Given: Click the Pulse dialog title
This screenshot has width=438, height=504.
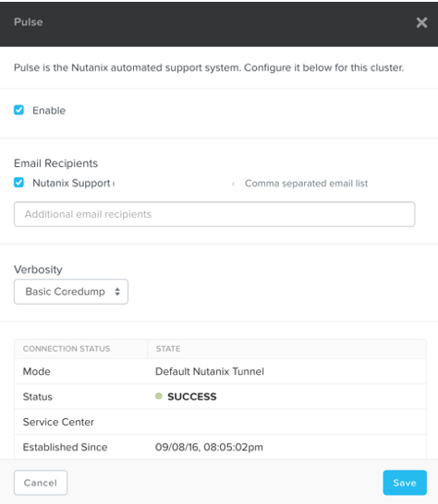Looking at the screenshot, I should pos(29,22).
